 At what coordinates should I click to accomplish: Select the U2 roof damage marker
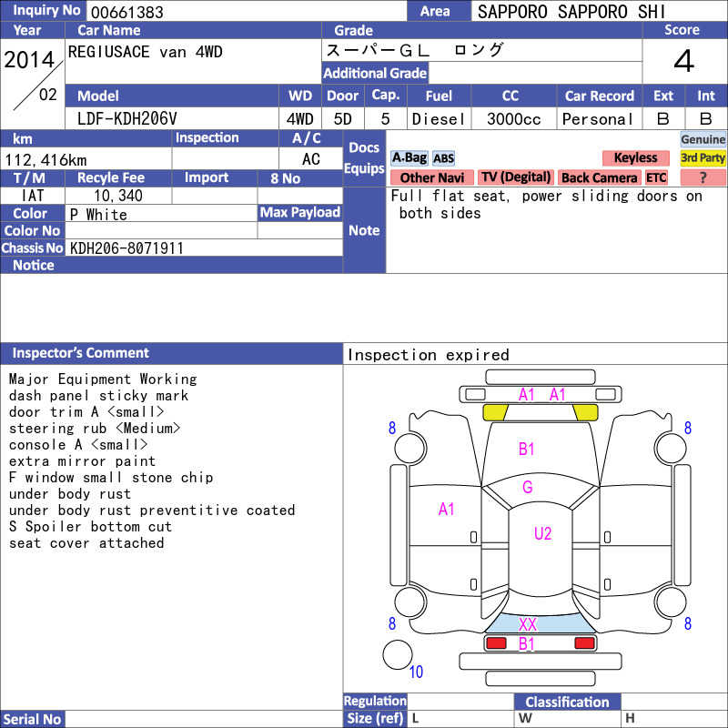(542, 533)
